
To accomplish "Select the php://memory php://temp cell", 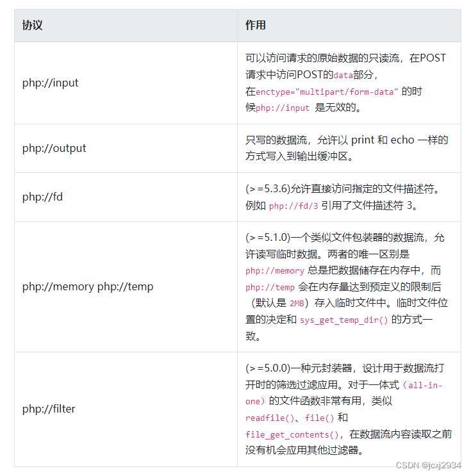I will [126, 286].
